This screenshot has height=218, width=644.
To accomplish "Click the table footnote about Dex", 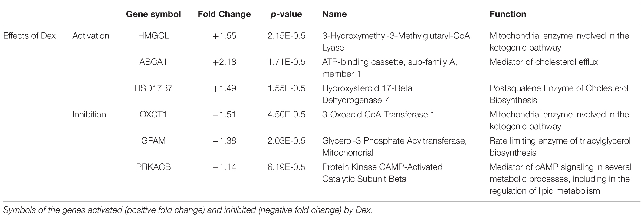I will pyautogui.click(x=187, y=210).
